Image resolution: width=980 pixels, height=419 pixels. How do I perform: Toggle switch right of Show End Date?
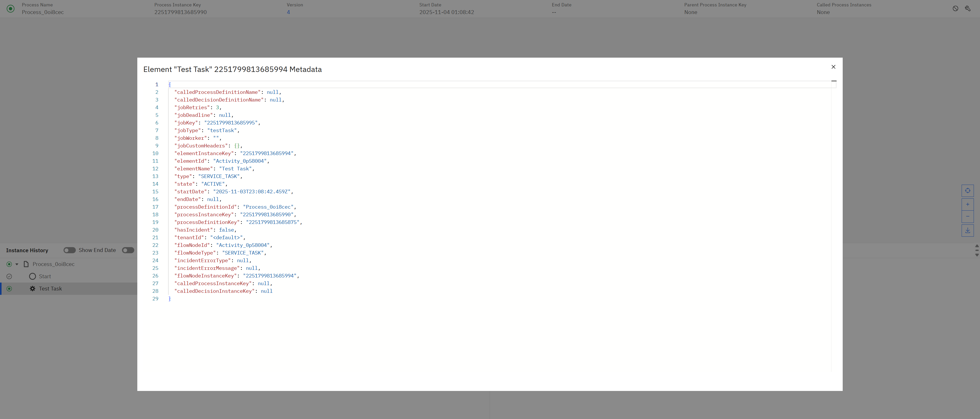(128, 250)
